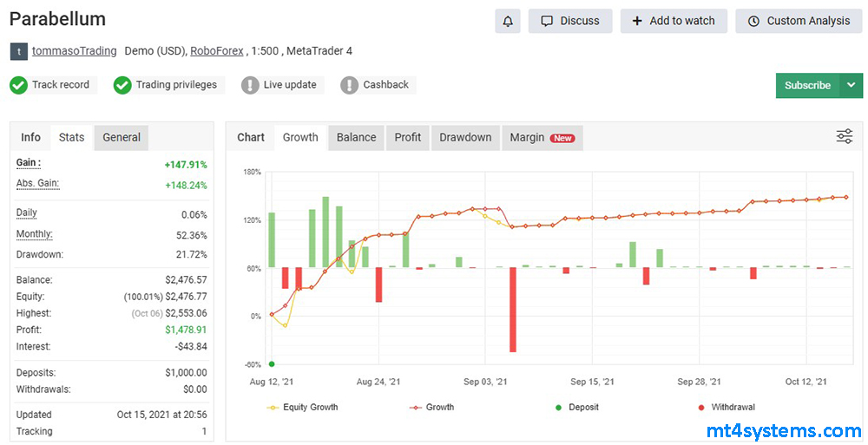Switch to the Stats tab
The height and width of the screenshot is (445, 868).
tap(71, 137)
